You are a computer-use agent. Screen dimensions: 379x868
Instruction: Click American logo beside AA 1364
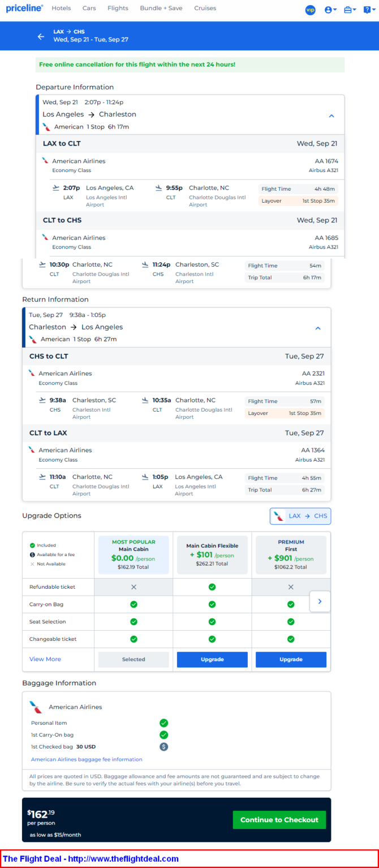pyautogui.click(x=32, y=450)
